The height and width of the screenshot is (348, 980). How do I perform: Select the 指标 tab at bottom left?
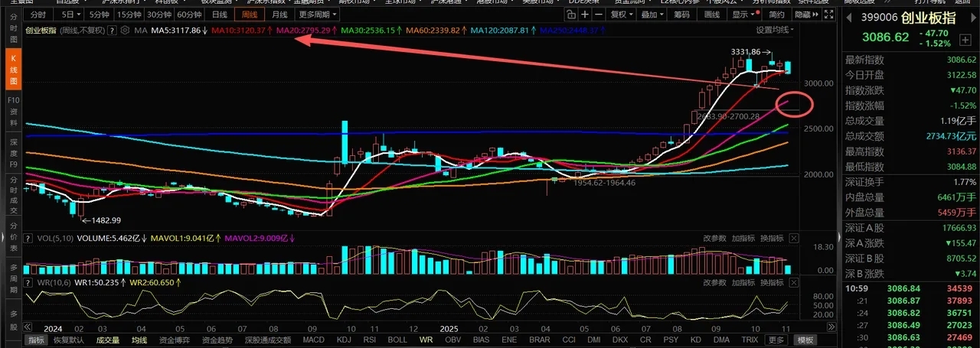(36, 340)
